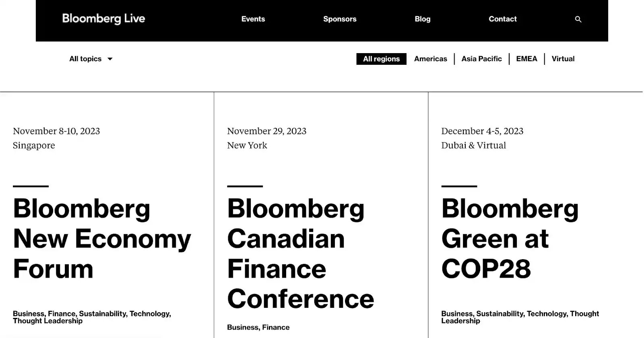This screenshot has width=644, height=338.
Task: Open Bloomberg Green at COP28 event
Action: coord(510,239)
